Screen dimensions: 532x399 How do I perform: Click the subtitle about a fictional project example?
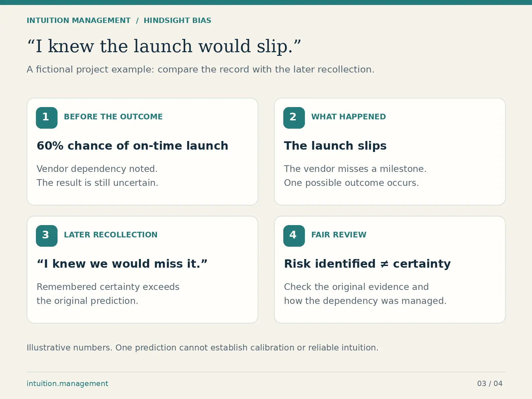pos(200,69)
